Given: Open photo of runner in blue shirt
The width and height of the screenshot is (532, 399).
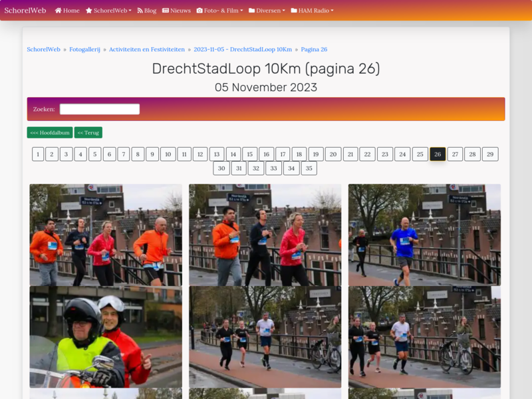Looking at the screenshot, I should [x=424, y=235].
